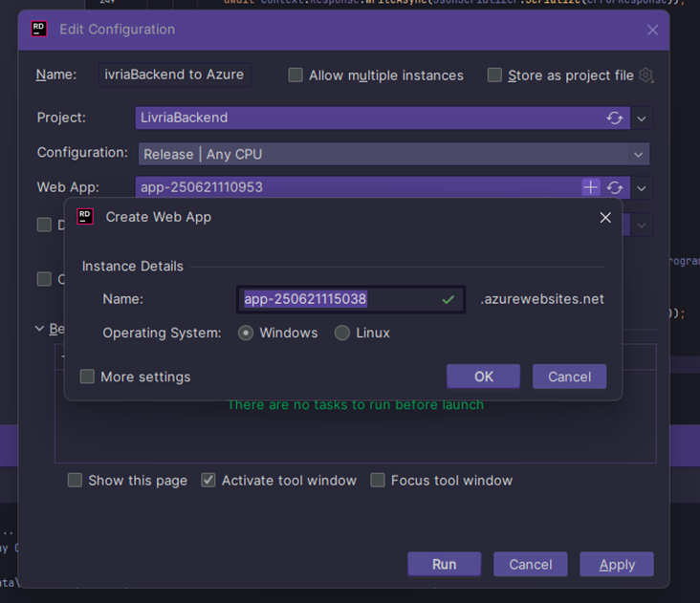Expand the Web App dropdown arrow
Viewport: 700px width, 603px height.
pos(642,188)
